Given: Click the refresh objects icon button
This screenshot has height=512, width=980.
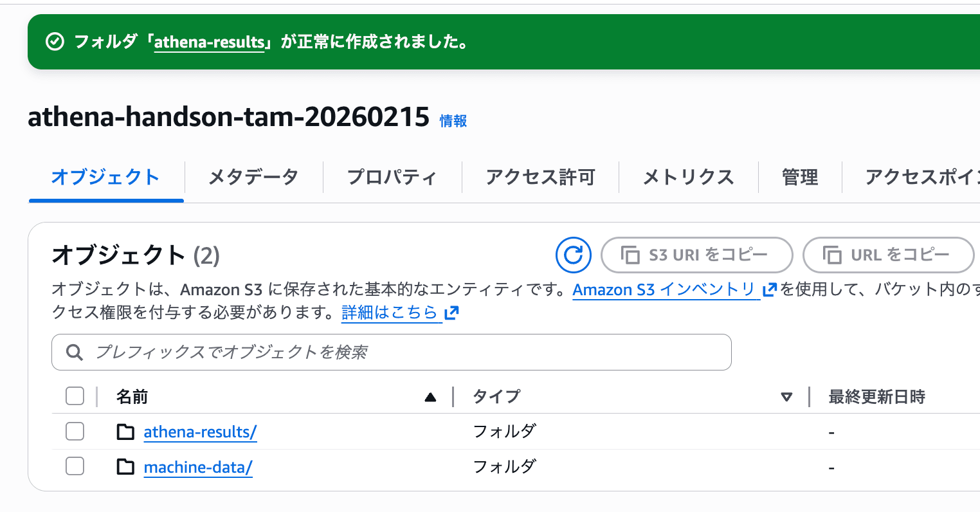Looking at the screenshot, I should pos(573,255).
